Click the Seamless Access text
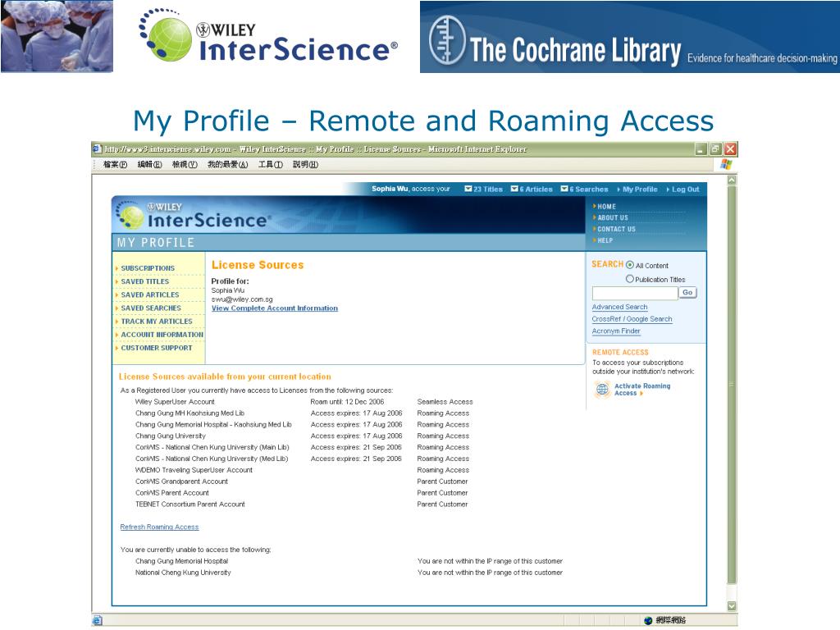The width and height of the screenshot is (840, 630). 445,402
